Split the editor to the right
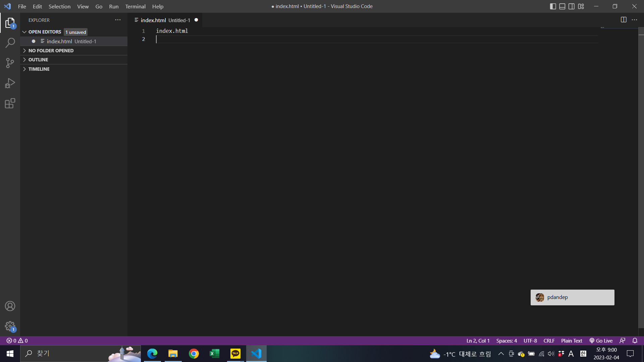Screen dimensions: 644x362 [624, 20]
